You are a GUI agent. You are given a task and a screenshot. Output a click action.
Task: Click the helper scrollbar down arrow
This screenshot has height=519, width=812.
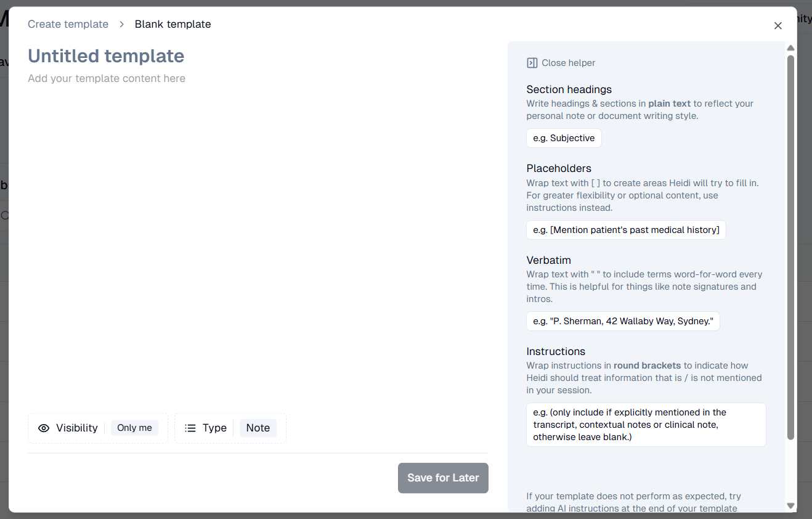click(791, 505)
